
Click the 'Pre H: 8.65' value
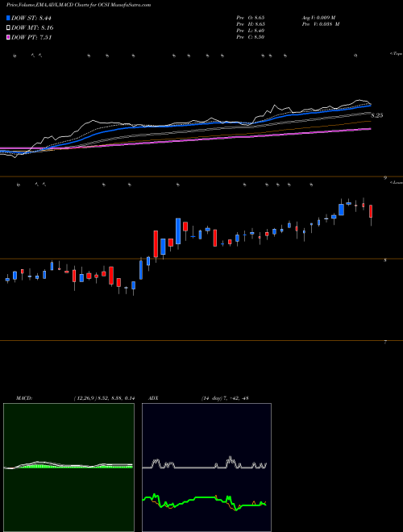tap(251, 24)
